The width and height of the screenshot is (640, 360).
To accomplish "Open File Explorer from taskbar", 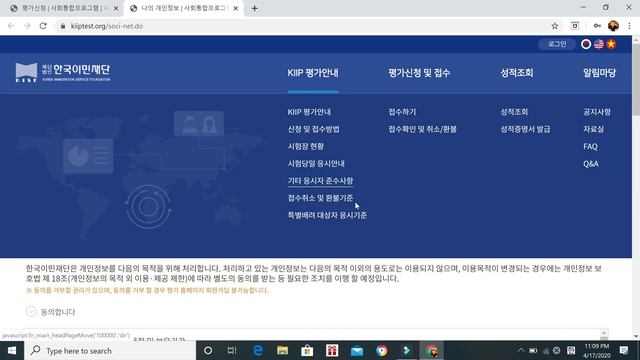I will pyautogui.click(x=282, y=351).
